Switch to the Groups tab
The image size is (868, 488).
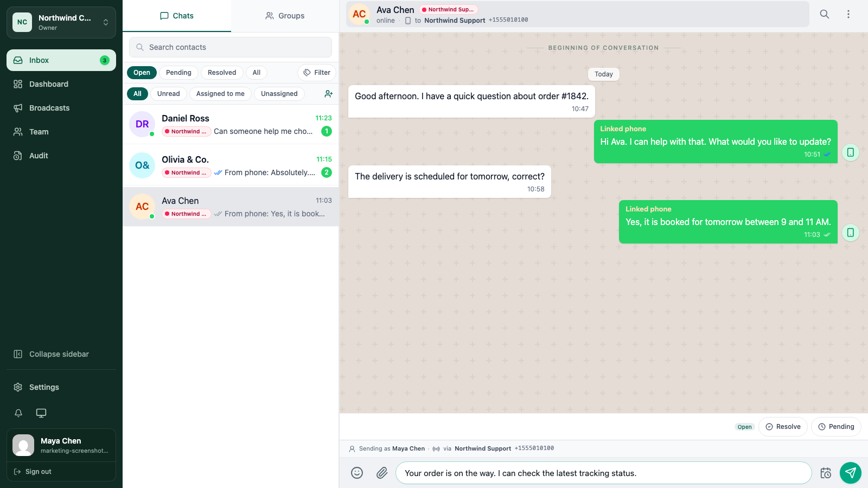coord(285,16)
